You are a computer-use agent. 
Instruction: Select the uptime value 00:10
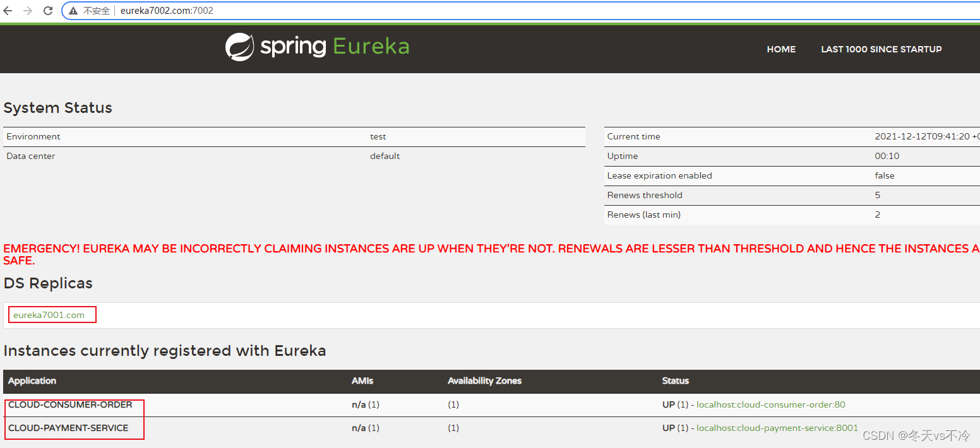click(887, 156)
